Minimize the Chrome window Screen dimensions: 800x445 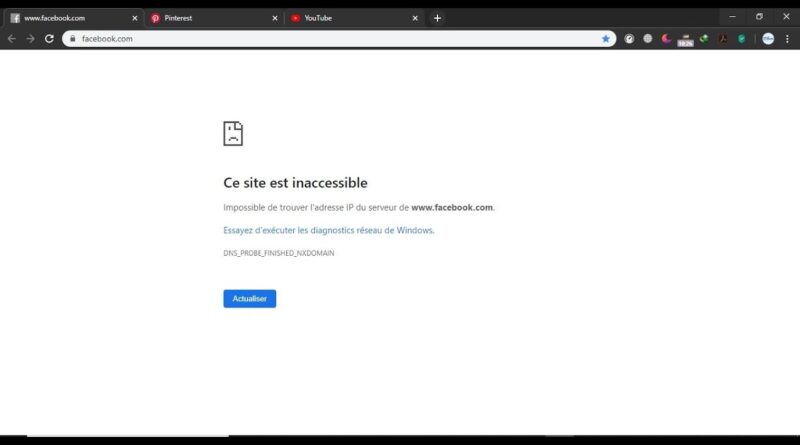point(732,17)
